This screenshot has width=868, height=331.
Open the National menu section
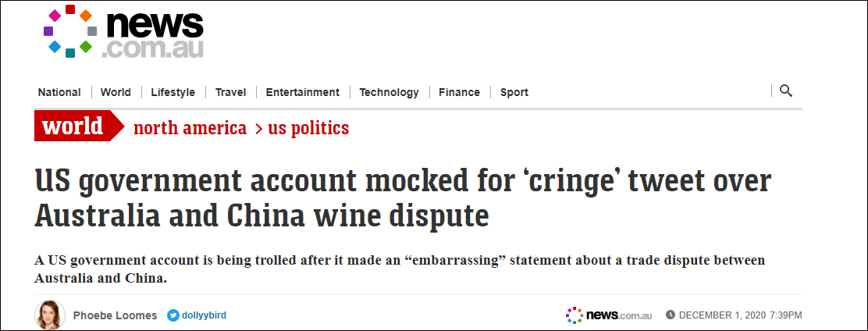pyautogui.click(x=59, y=92)
